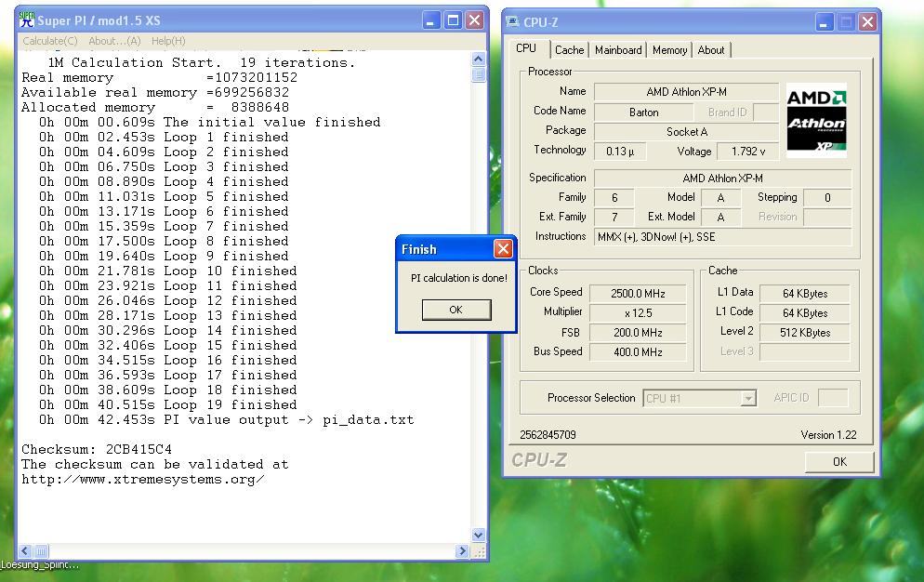Close the Finish dialog with X
The height and width of the screenshot is (582, 924).
tap(503, 249)
